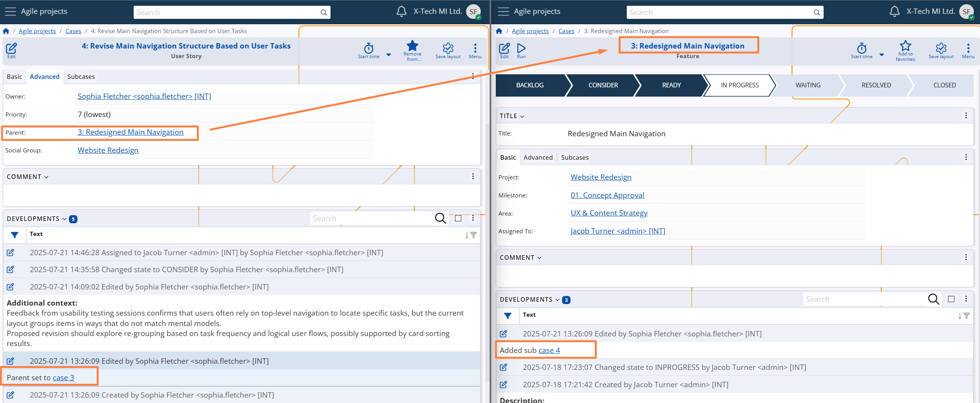Open left Start time dropdown arrow
Viewport: 980px width, 403px height.
(x=389, y=55)
